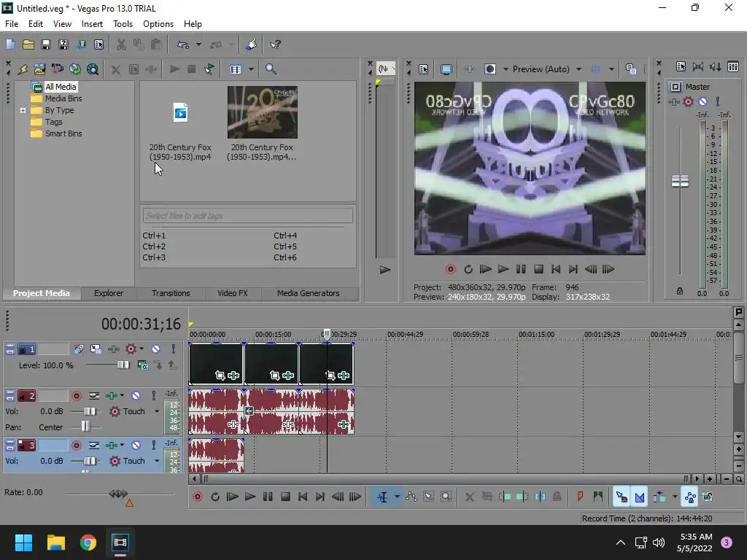Click Track 2 Invert Phase icon
This screenshot has height=560, width=747.
[x=94, y=396]
